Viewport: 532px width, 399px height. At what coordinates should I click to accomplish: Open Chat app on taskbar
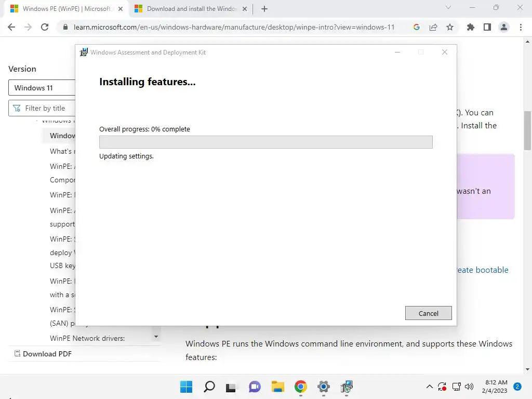255,387
